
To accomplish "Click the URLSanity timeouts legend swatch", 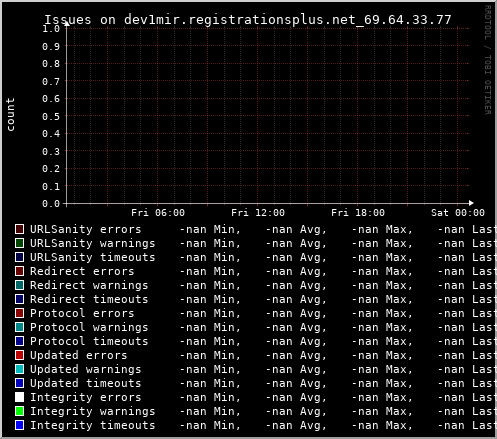I will point(19,257).
